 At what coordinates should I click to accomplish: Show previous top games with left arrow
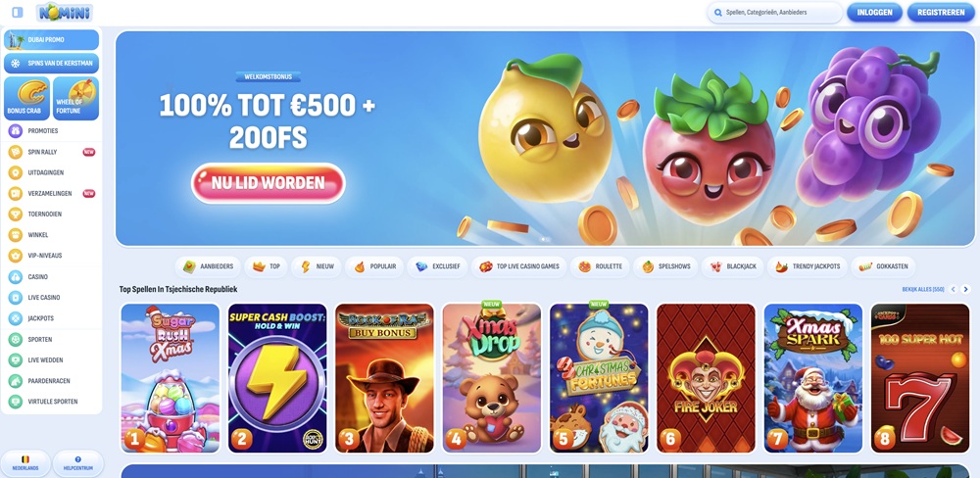click(x=954, y=289)
